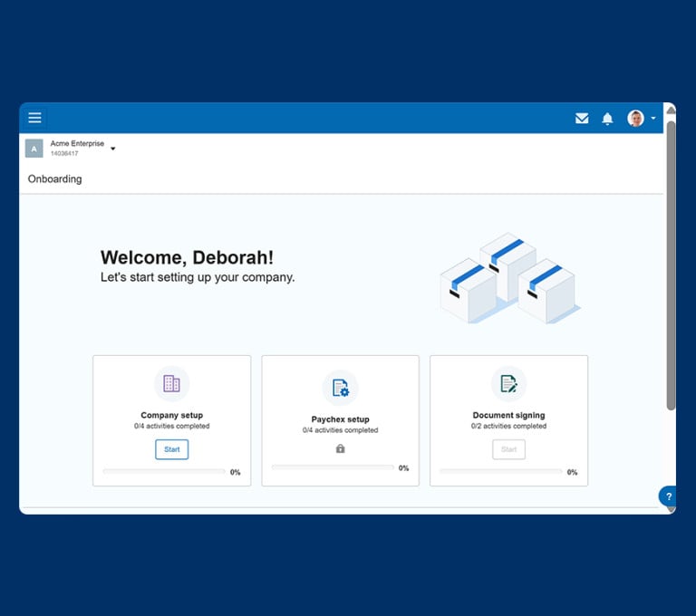Click the Company setup progress bar
This screenshot has height=616, width=696.
pyautogui.click(x=164, y=471)
